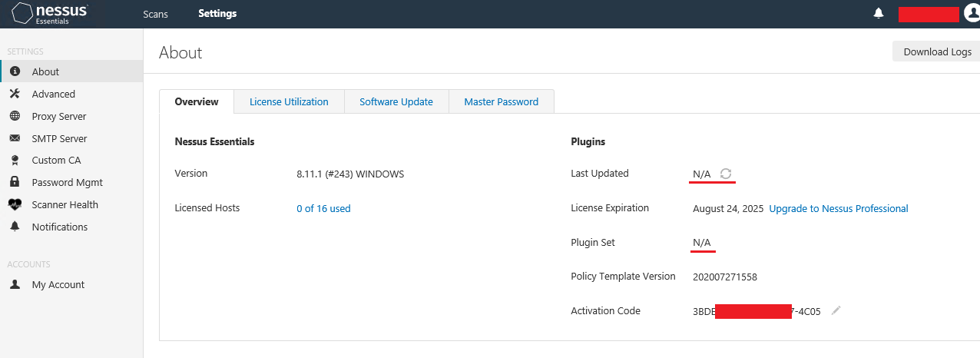Click the About info icon in sidebar

(x=15, y=71)
